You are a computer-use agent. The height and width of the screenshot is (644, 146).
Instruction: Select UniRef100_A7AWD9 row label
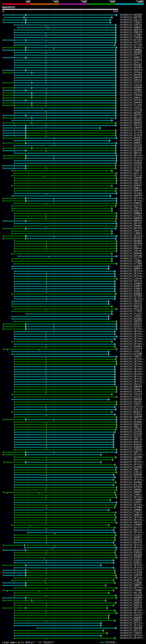[x=131, y=500]
